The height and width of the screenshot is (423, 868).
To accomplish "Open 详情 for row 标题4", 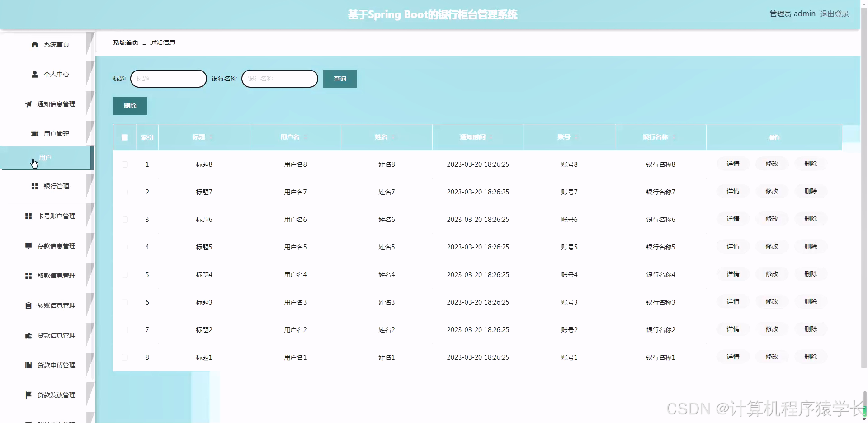I will [x=733, y=274].
